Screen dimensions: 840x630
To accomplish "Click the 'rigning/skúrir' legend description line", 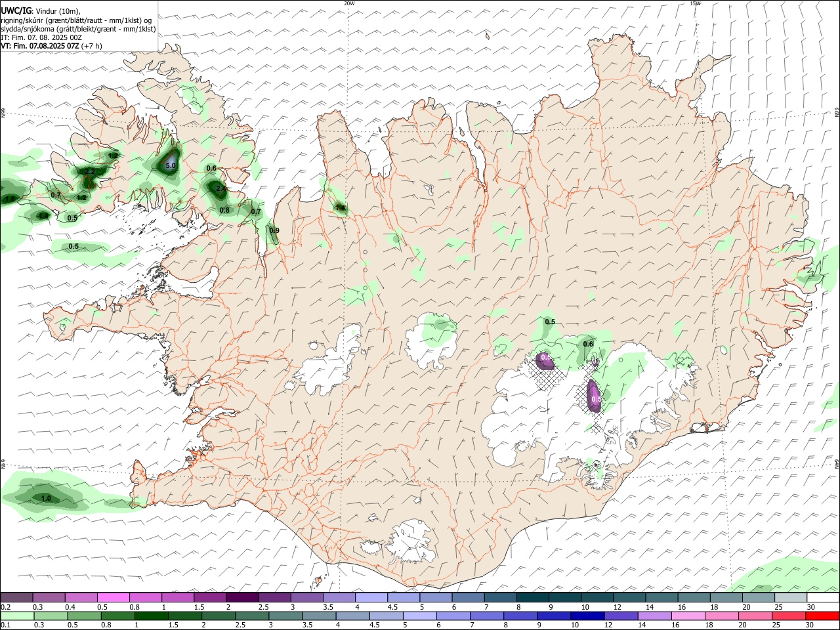I will pos(76,20).
